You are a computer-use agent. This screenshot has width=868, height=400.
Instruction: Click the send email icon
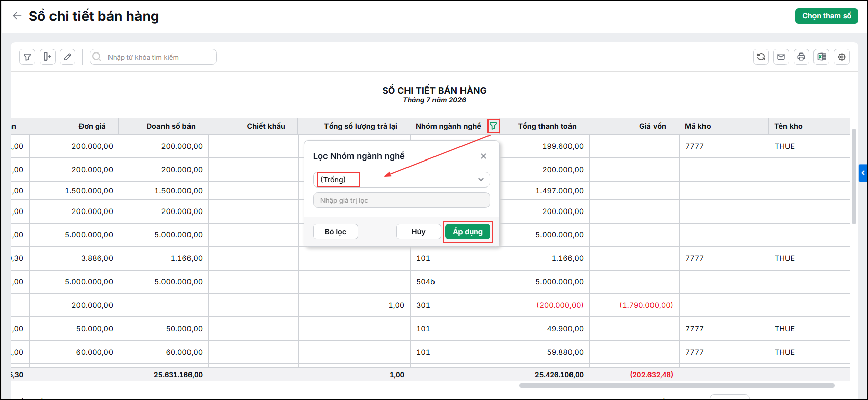(x=781, y=57)
